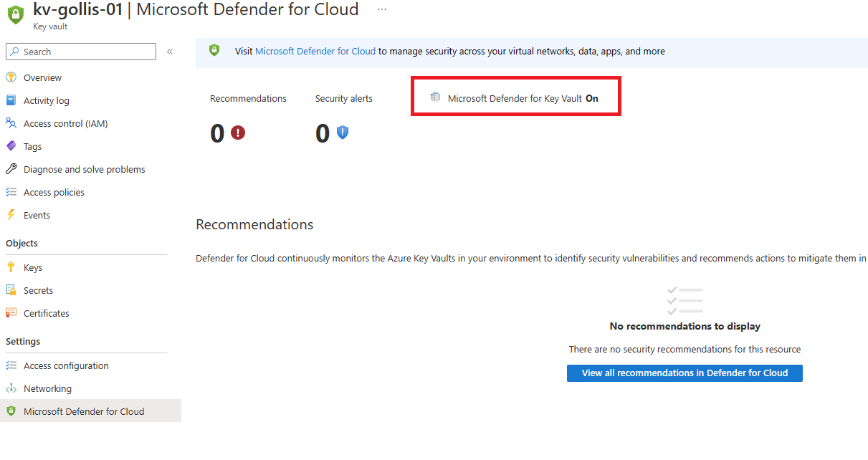Click the purple Tags icon
The image size is (868, 460).
point(11,146)
